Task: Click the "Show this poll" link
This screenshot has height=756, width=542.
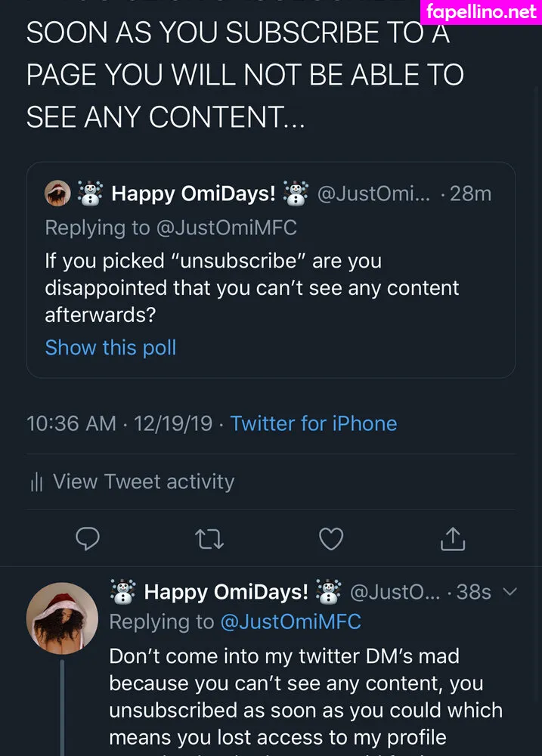Action: [110, 348]
